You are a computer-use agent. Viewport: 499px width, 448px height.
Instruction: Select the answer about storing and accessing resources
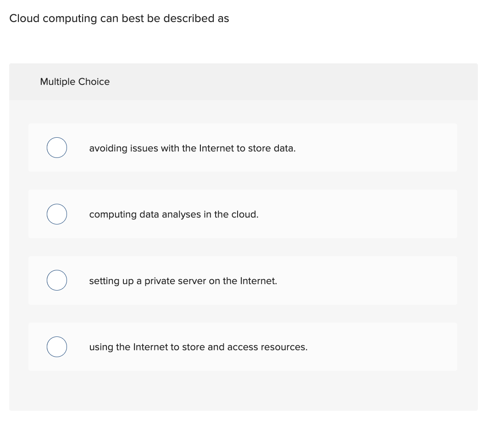[x=198, y=347]
